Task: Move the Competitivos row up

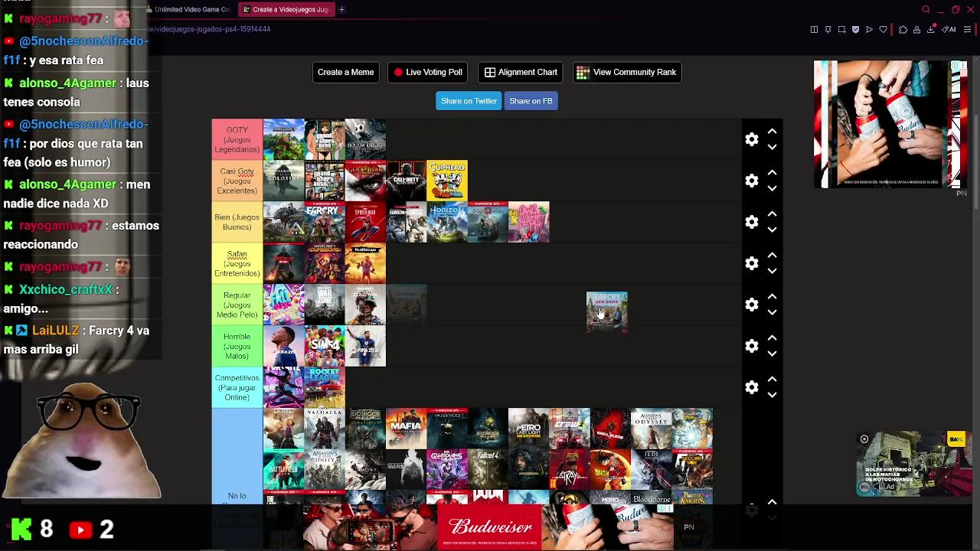Action: pyautogui.click(x=773, y=379)
